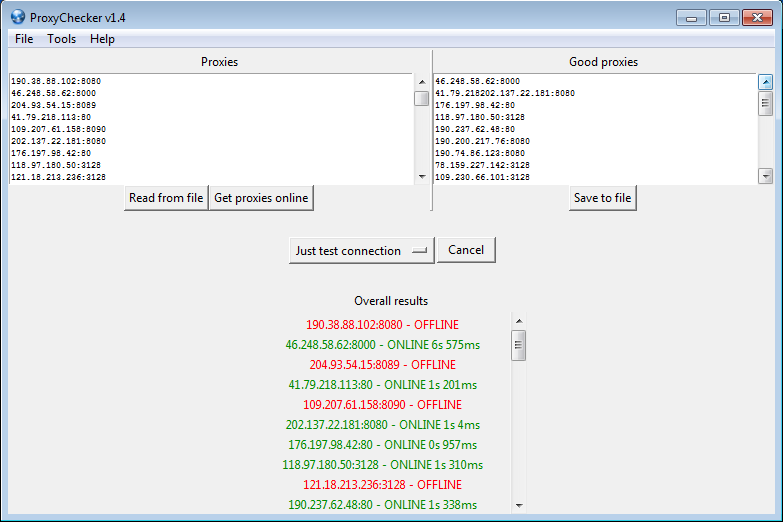783x522 pixels.
Task: Click result 121.18.213.236:3128 - OFFLINE
Action: [382, 485]
